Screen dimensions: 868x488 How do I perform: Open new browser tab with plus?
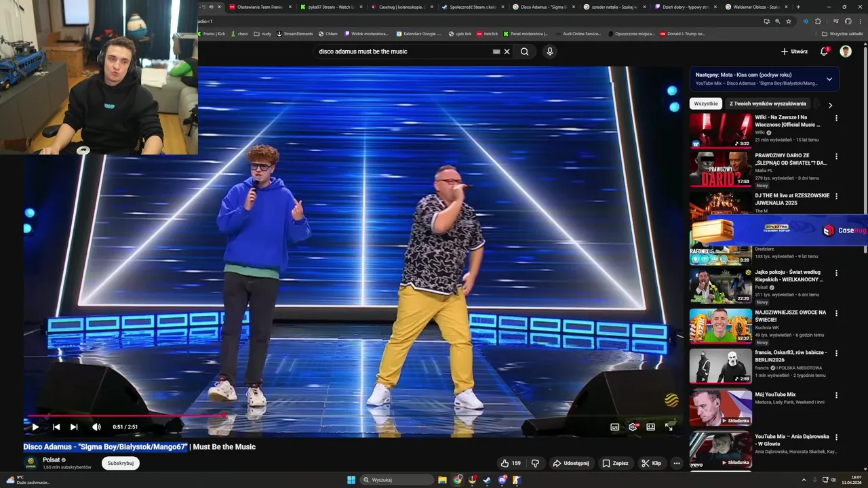coord(798,7)
